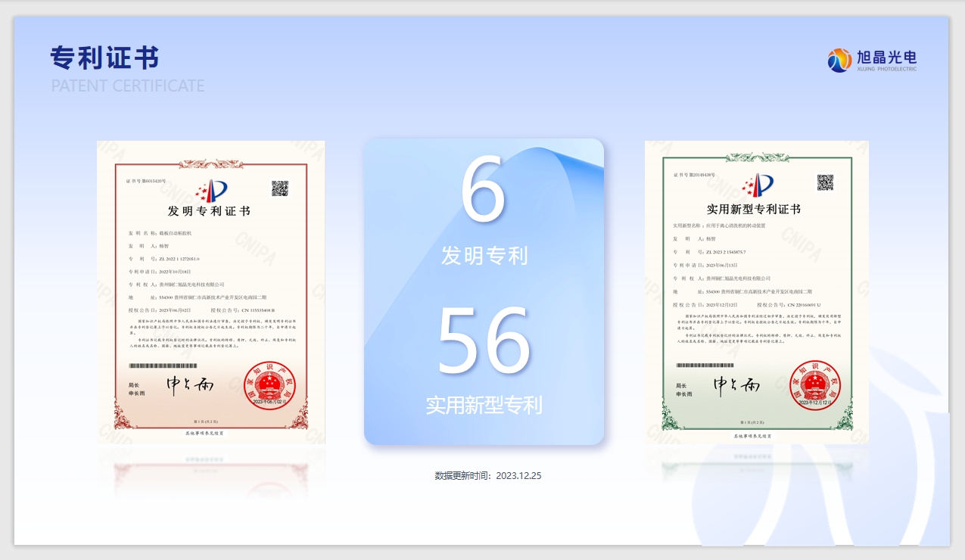
Task: Click the 发明专利 label
Action: tap(484, 256)
